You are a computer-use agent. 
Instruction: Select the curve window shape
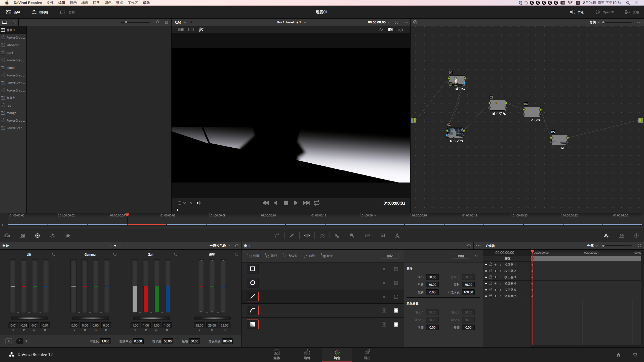[x=253, y=310]
